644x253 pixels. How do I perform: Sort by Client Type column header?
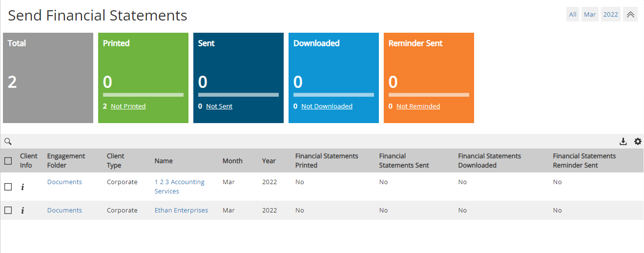pos(116,161)
